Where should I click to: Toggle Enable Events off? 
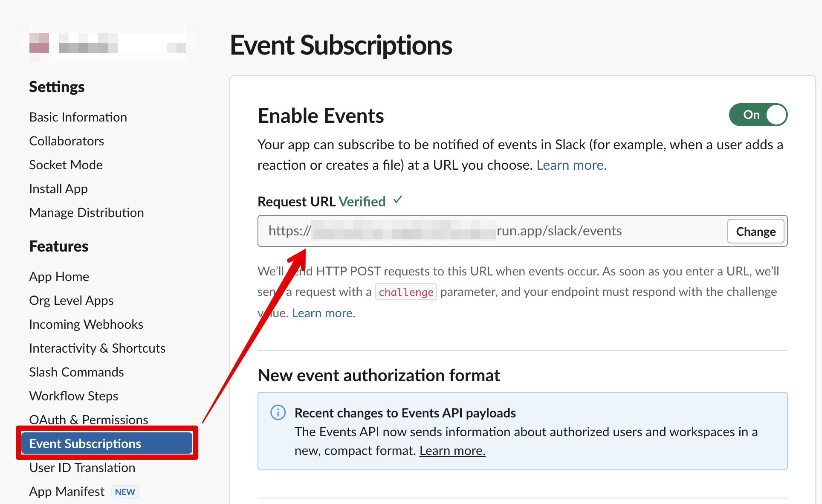click(x=758, y=115)
